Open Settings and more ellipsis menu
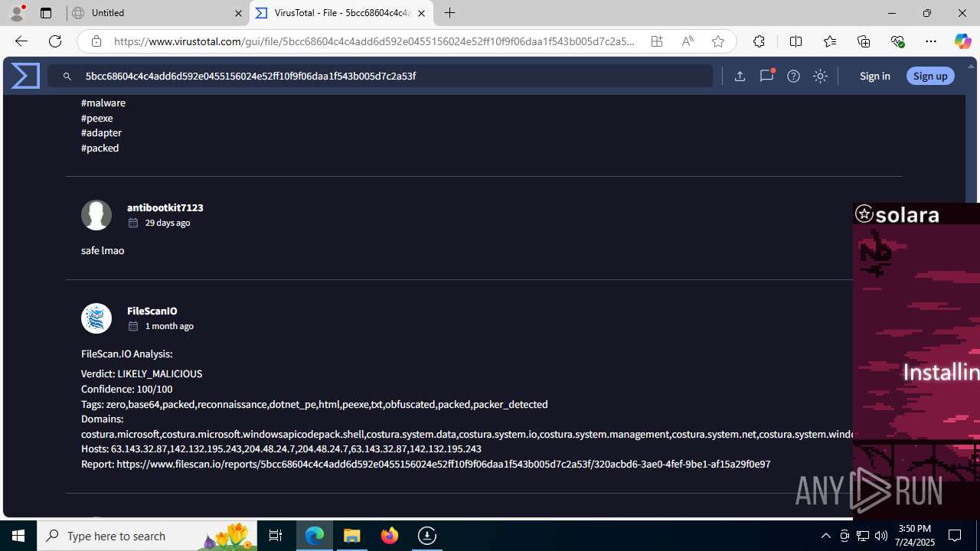Viewport: 980px width, 551px height. coord(931,41)
